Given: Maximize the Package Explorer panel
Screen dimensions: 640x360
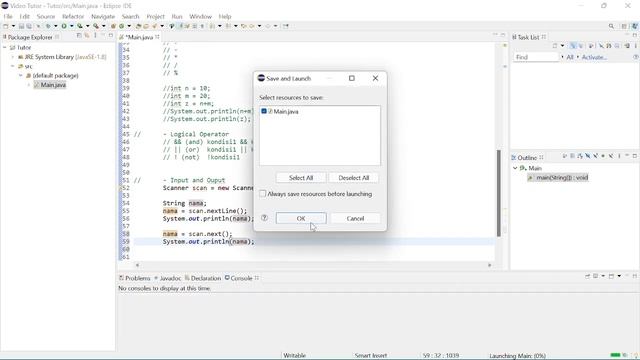Looking at the screenshot, I should [111, 36].
